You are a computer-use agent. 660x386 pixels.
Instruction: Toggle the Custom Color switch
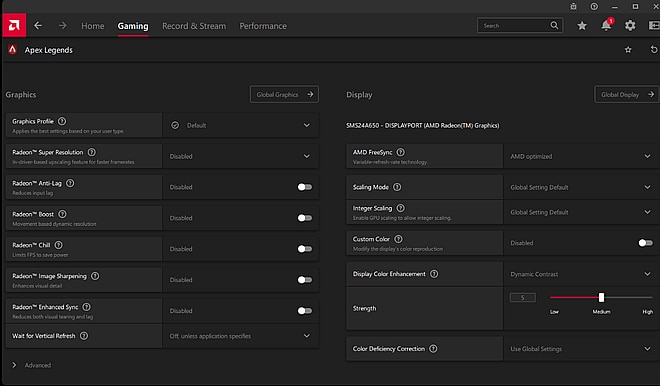click(646, 243)
